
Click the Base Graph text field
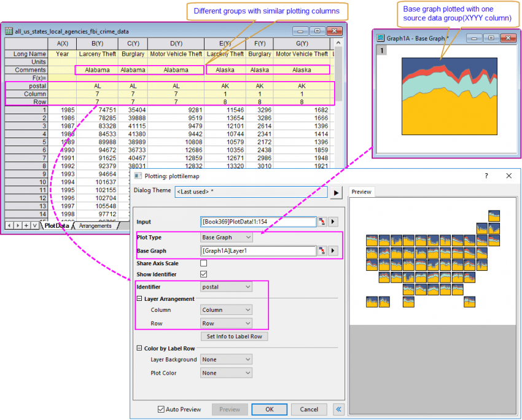pos(259,251)
